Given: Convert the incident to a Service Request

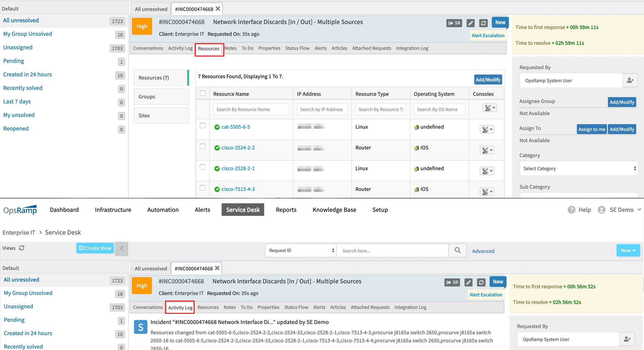Looking at the screenshot, I should (x=454, y=23).
